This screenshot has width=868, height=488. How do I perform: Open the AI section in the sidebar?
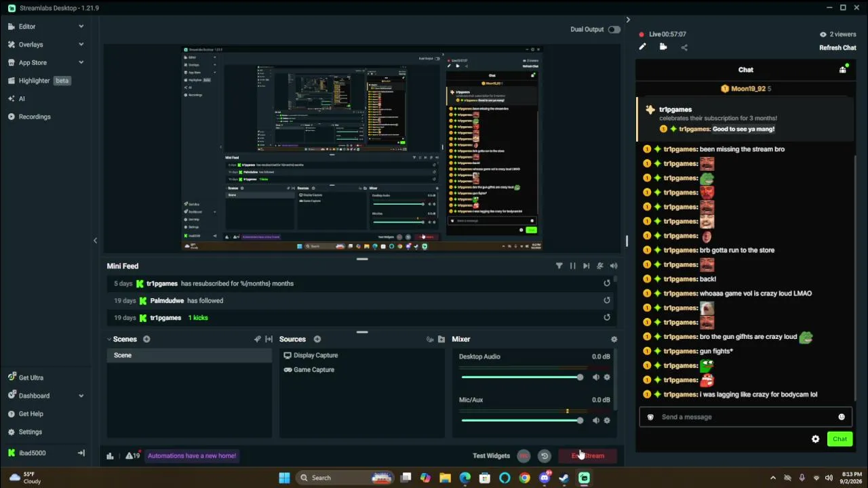tap(17, 98)
